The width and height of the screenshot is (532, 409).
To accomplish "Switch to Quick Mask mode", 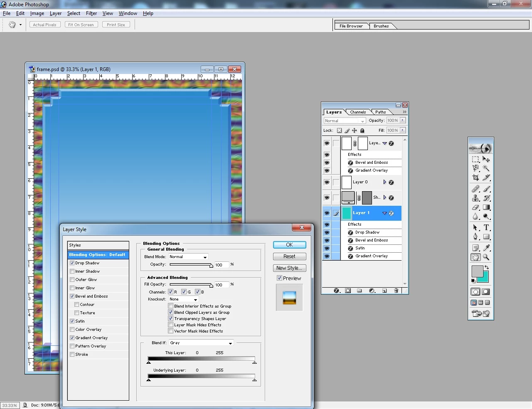I will coord(486,292).
